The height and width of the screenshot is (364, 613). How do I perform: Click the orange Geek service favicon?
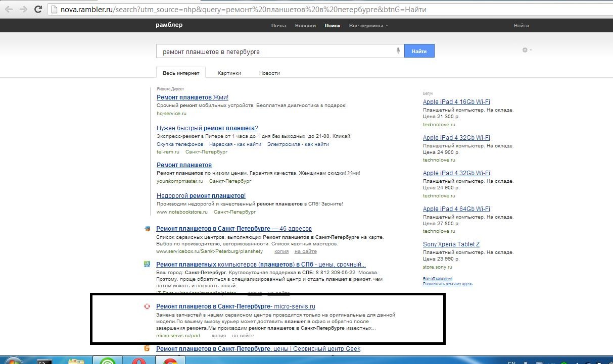(147, 348)
